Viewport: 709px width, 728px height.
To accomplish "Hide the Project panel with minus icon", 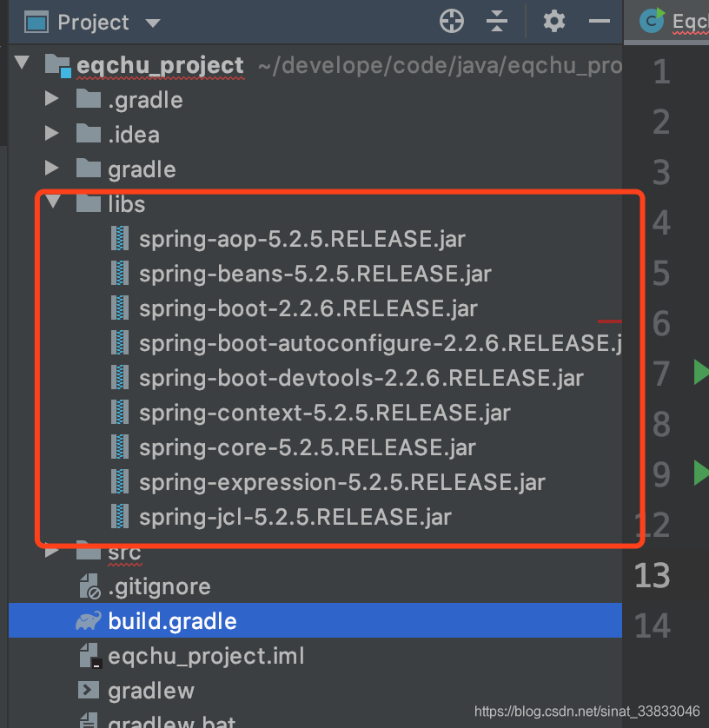I will (599, 21).
